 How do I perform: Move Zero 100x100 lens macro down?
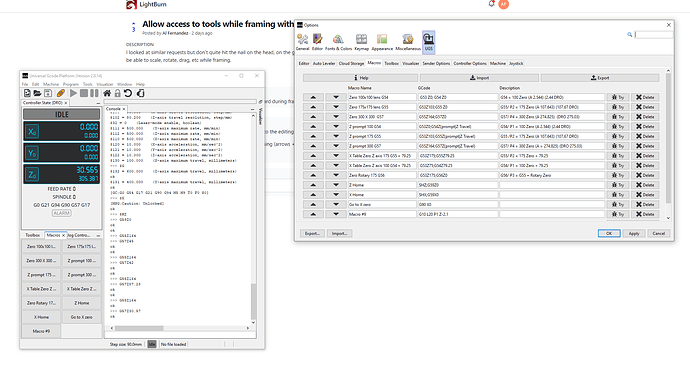click(336, 97)
